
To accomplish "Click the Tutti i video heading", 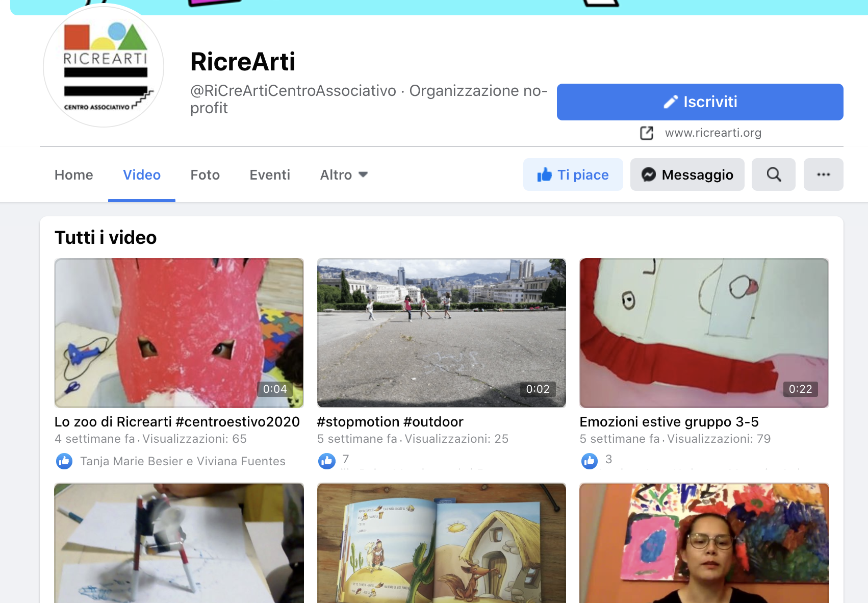I will 106,238.
